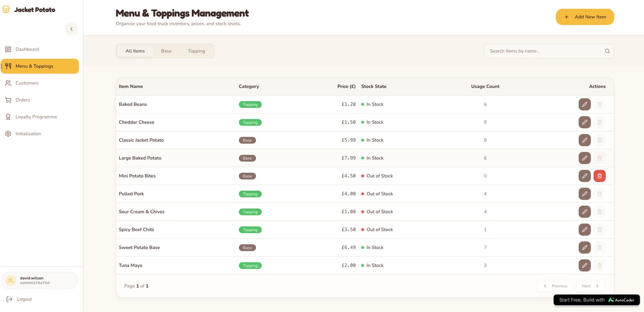The image size is (644, 312).
Task: Click the Previous page button
Action: coord(555,286)
